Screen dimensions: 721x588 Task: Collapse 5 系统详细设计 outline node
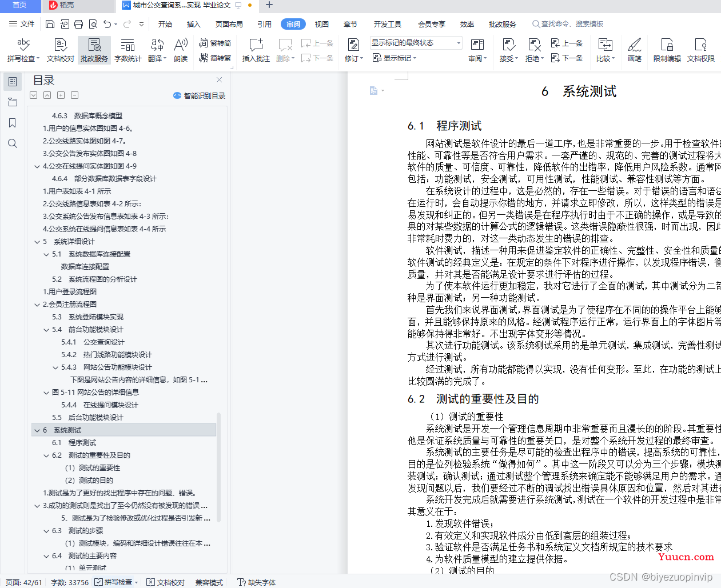[x=37, y=242]
